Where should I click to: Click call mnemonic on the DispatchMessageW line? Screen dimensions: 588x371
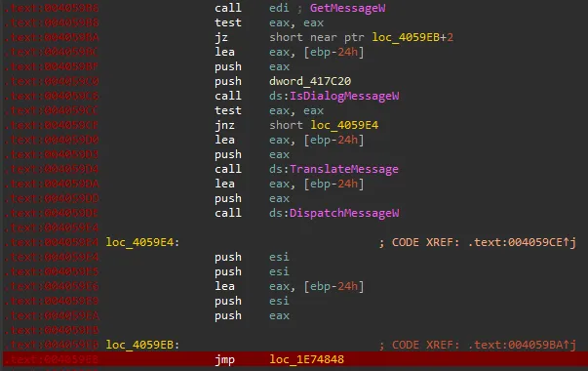[x=228, y=213]
